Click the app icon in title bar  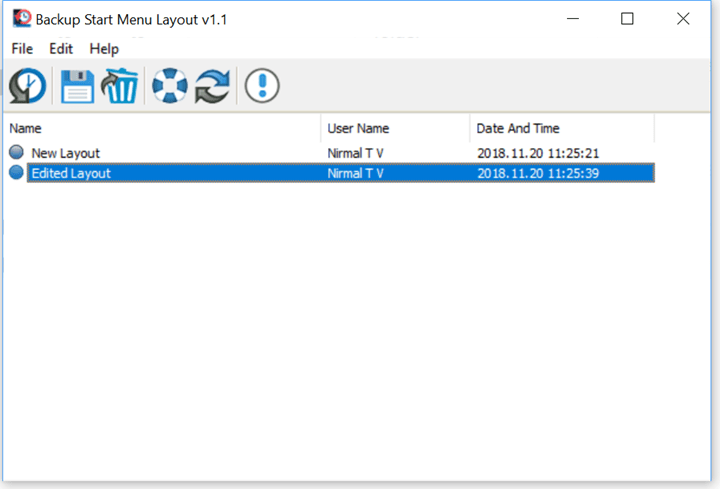[22, 19]
